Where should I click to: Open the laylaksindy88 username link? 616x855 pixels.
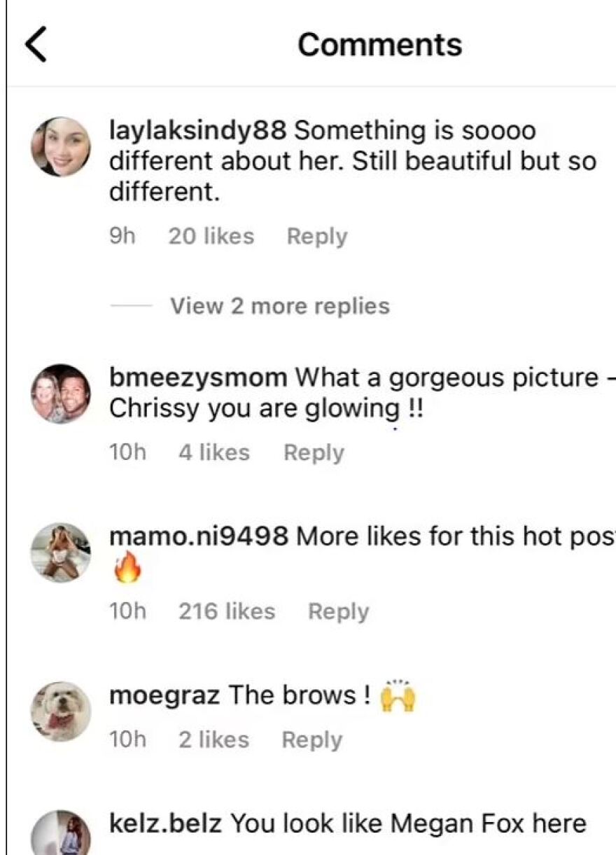pyautogui.click(x=198, y=130)
